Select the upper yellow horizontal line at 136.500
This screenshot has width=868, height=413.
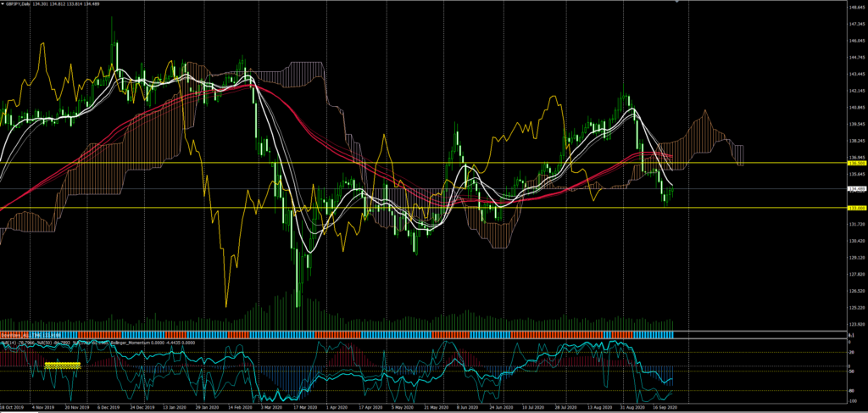coord(424,162)
